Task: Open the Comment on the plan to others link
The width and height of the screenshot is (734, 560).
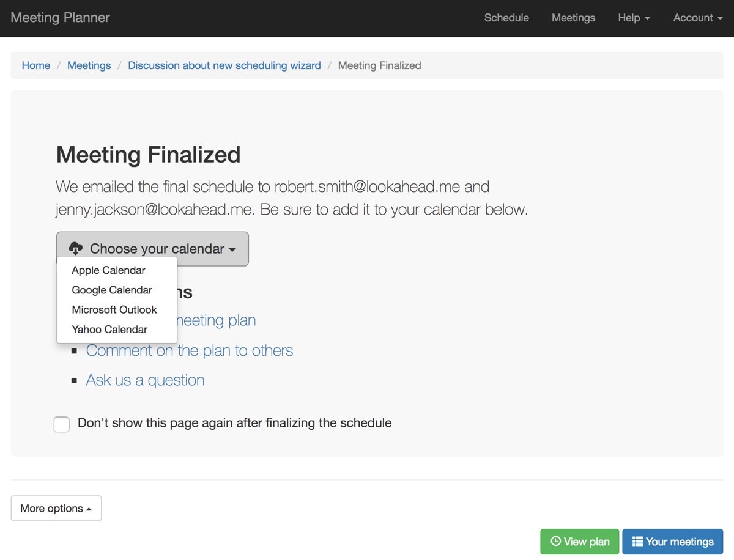Action: [x=190, y=350]
